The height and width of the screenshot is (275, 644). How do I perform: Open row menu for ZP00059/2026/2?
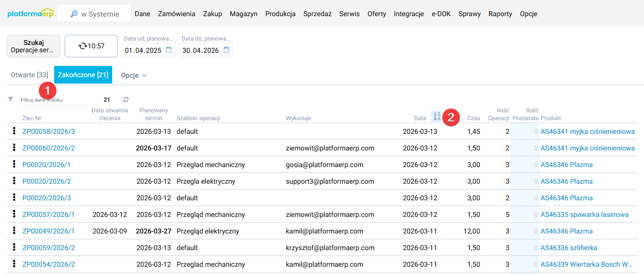[14, 248]
